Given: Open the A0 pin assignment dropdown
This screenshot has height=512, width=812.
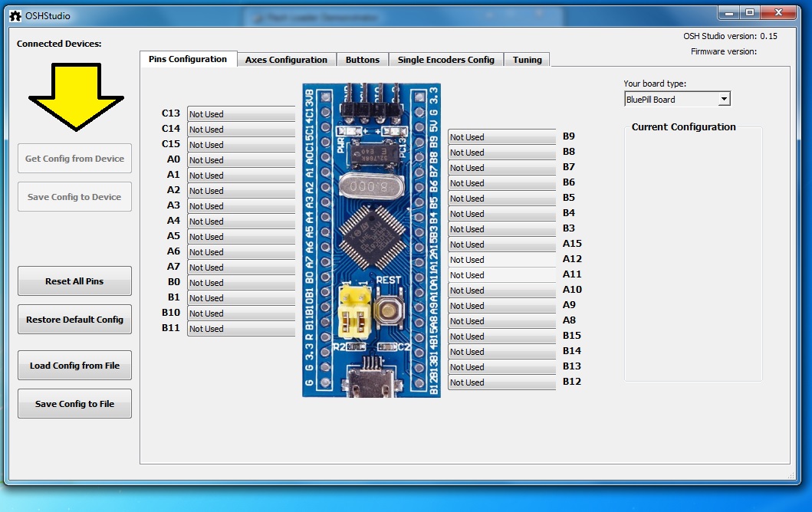Looking at the screenshot, I should (241, 160).
